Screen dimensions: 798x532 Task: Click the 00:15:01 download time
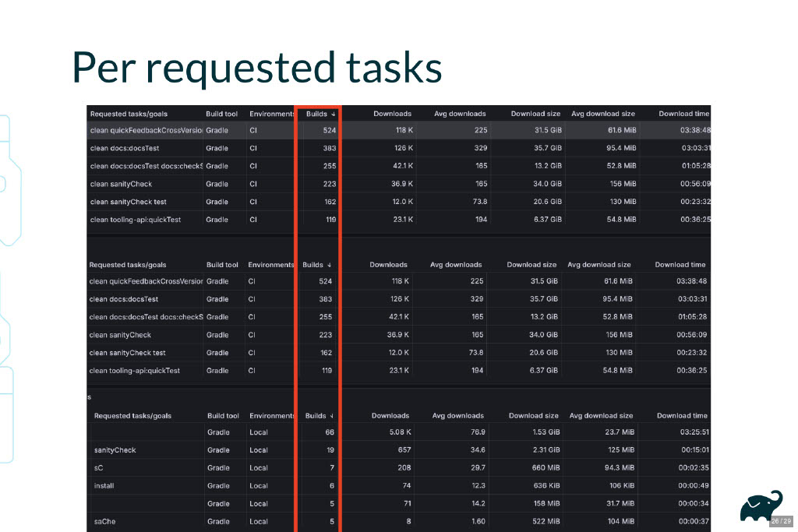point(694,450)
